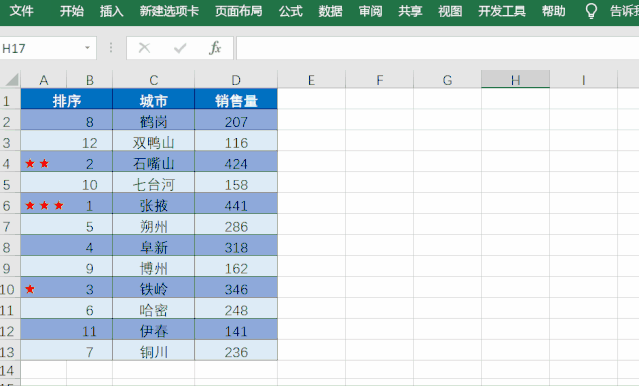639x386 pixels.
Task: Select the sales cell with 207
Action: (x=236, y=120)
